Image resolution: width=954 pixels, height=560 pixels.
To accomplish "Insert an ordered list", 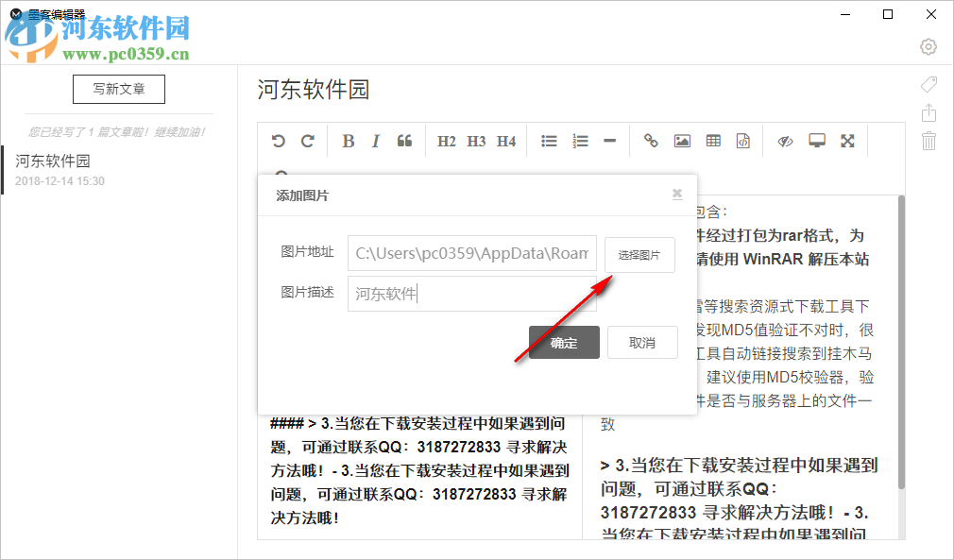I will [x=580, y=140].
